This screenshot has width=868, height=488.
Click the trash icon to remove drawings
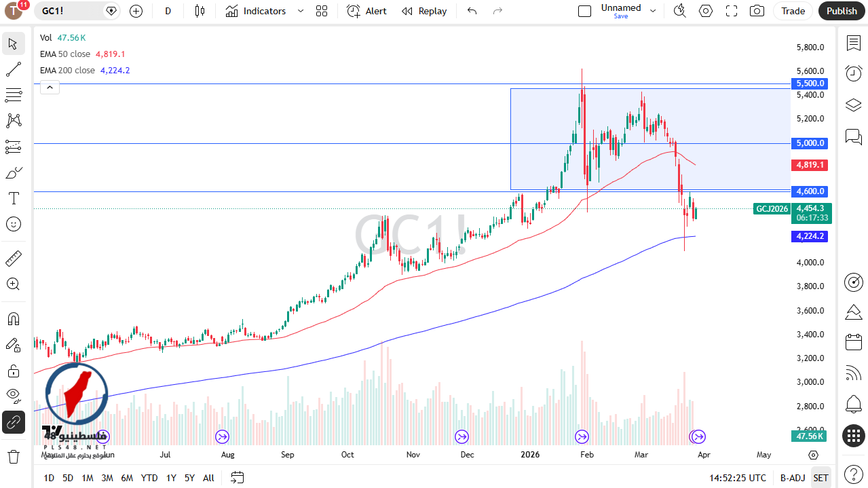tap(13, 456)
